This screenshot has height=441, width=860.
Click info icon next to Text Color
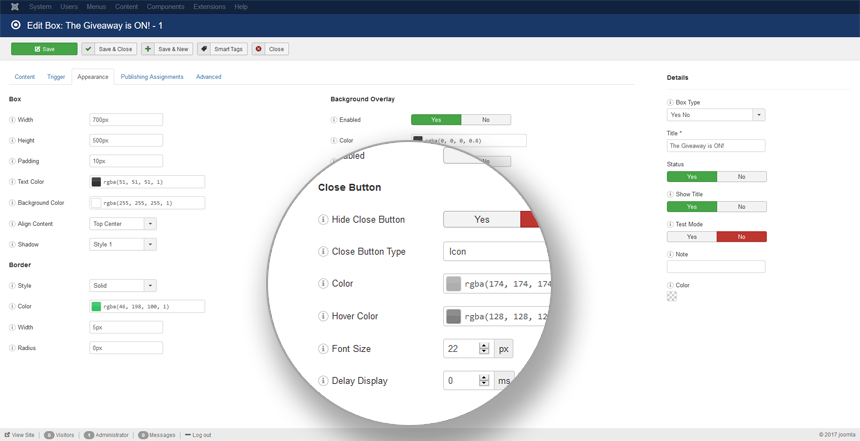pos(12,182)
